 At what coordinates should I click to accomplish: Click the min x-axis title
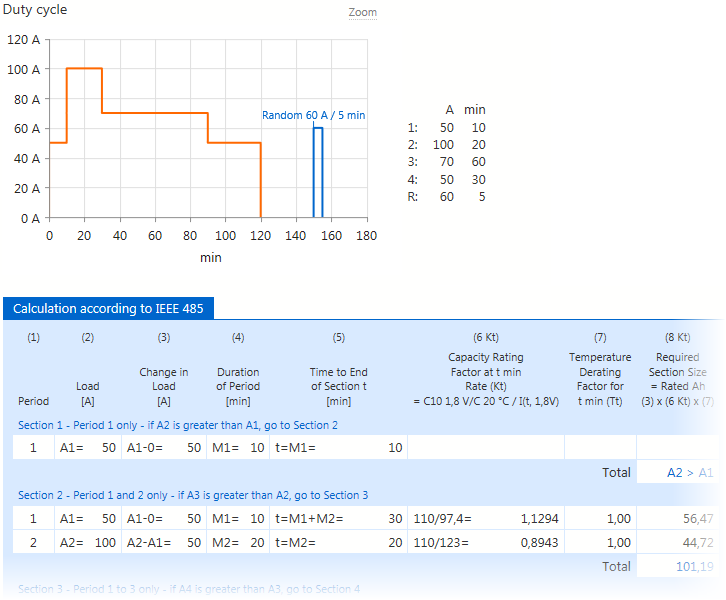pos(211,257)
